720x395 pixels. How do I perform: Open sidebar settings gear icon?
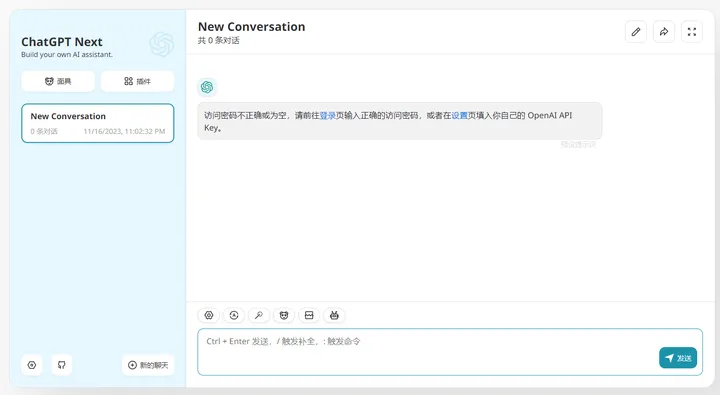(x=32, y=365)
